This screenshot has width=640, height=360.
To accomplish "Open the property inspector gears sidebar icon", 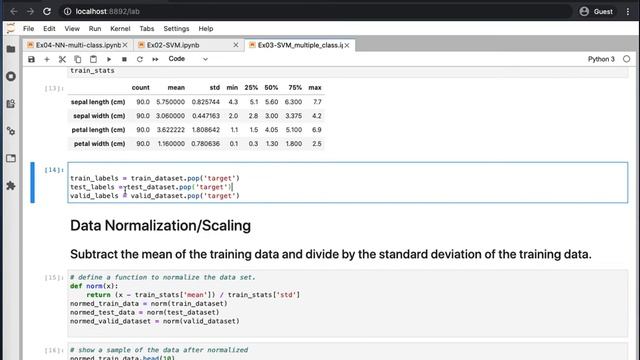I will click(x=11, y=131).
